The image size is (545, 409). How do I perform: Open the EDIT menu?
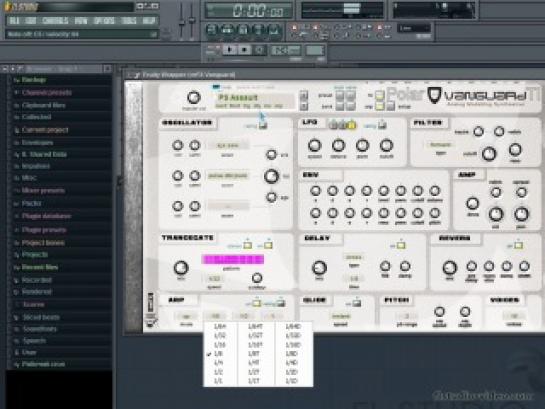coord(31,21)
